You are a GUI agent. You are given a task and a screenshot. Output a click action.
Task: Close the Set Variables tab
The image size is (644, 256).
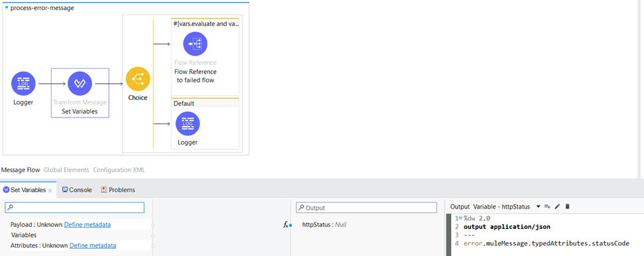tap(50, 191)
